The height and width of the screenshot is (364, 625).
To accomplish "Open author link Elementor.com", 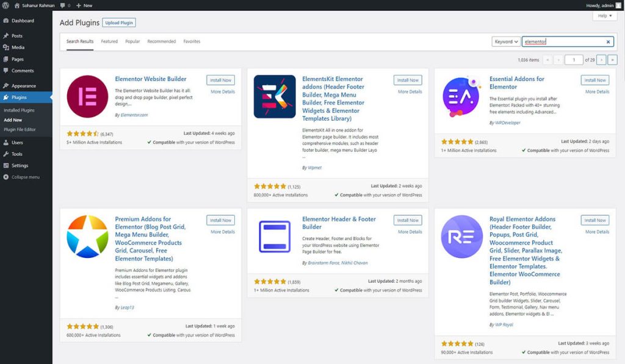I will click(134, 115).
